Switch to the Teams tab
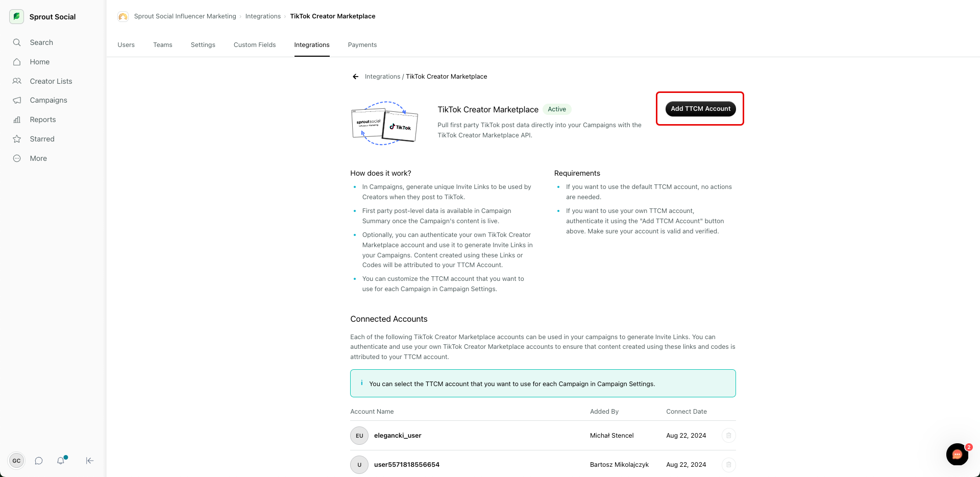The image size is (980, 477). pyautogui.click(x=163, y=45)
